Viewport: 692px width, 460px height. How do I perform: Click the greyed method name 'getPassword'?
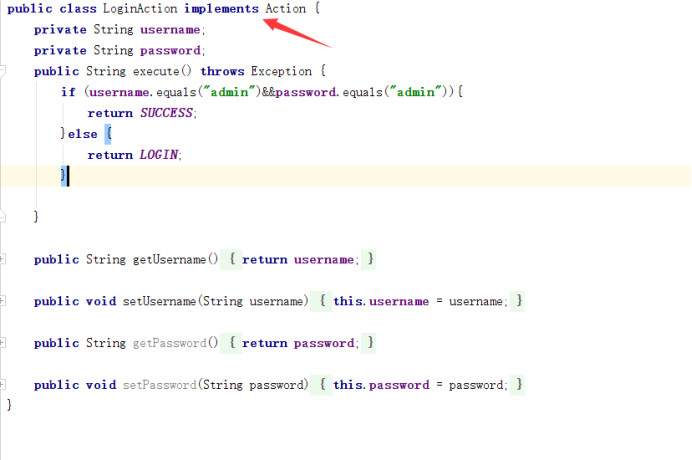point(169,343)
